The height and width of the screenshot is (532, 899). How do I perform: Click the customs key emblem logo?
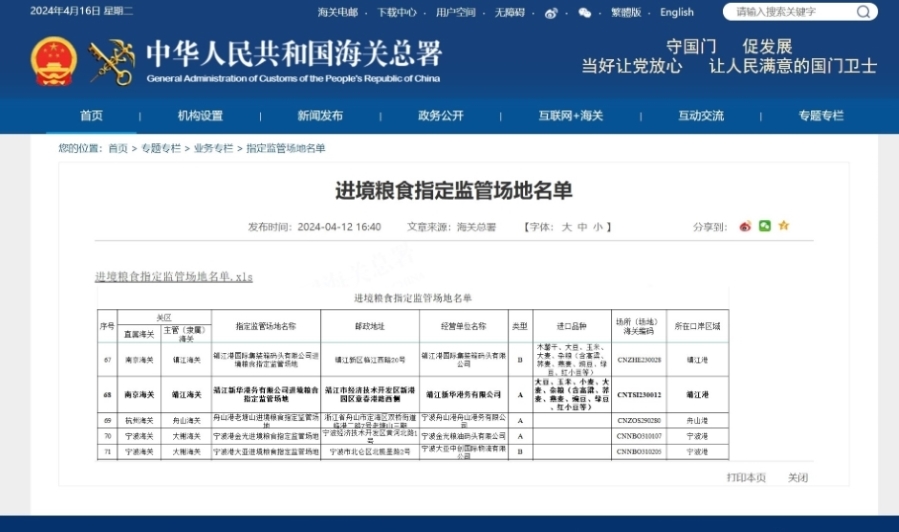112,62
